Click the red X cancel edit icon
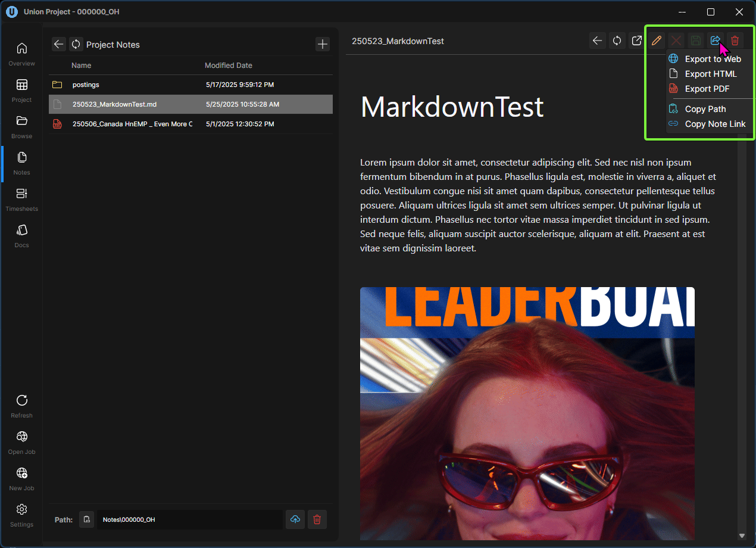Screen dimensions: 756x548 coord(676,41)
